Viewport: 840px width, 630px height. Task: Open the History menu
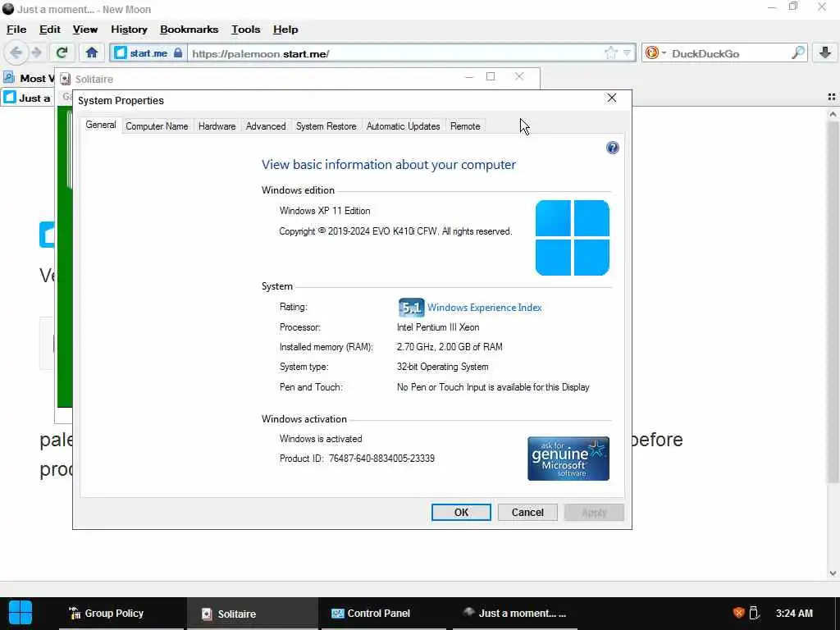(129, 30)
